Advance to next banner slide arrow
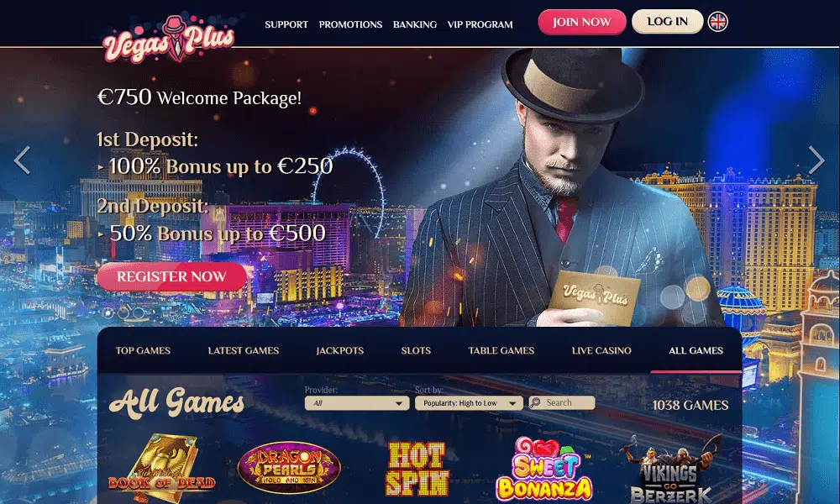This screenshot has width=840, height=504. click(x=816, y=160)
